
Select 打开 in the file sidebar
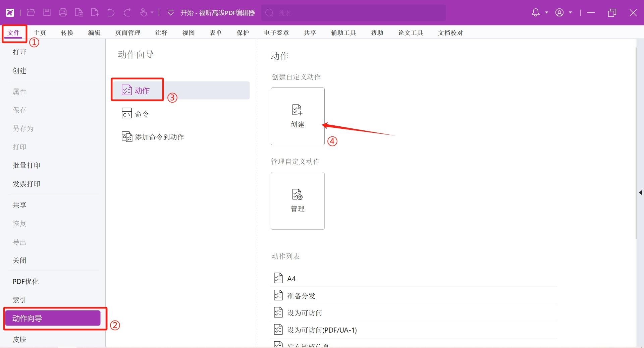click(19, 52)
